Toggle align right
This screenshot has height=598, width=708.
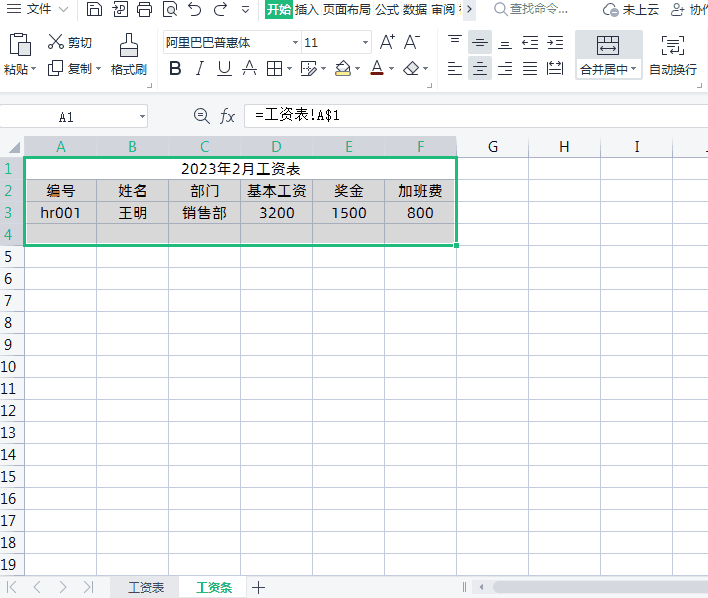click(x=505, y=68)
